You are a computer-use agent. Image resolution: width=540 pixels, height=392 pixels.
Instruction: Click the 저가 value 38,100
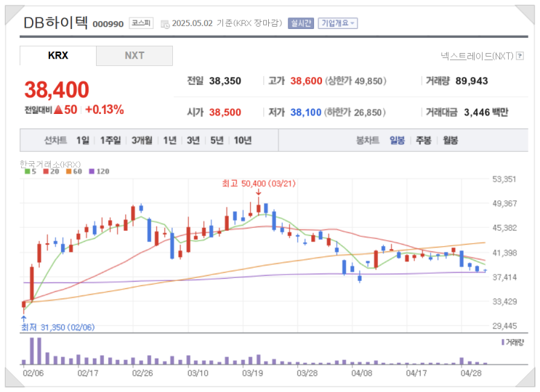pyautogui.click(x=306, y=113)
